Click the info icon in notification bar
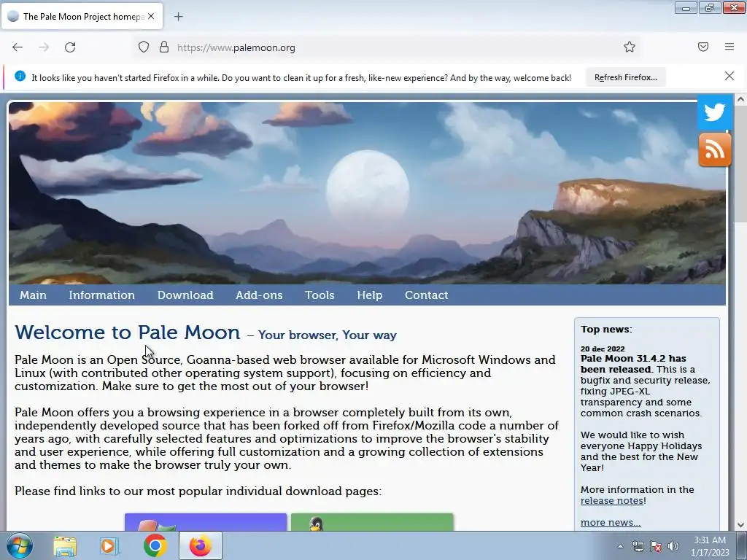The width and height of the screenshot is (747, 560). click(x=20, y=76)
